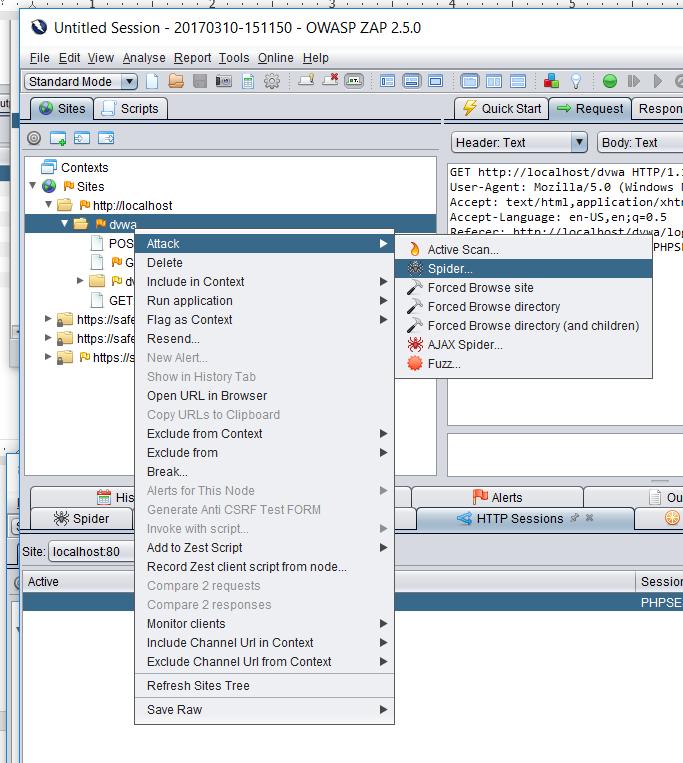
Task: Click the light bulb tips icon
Action: click(576, 81)
